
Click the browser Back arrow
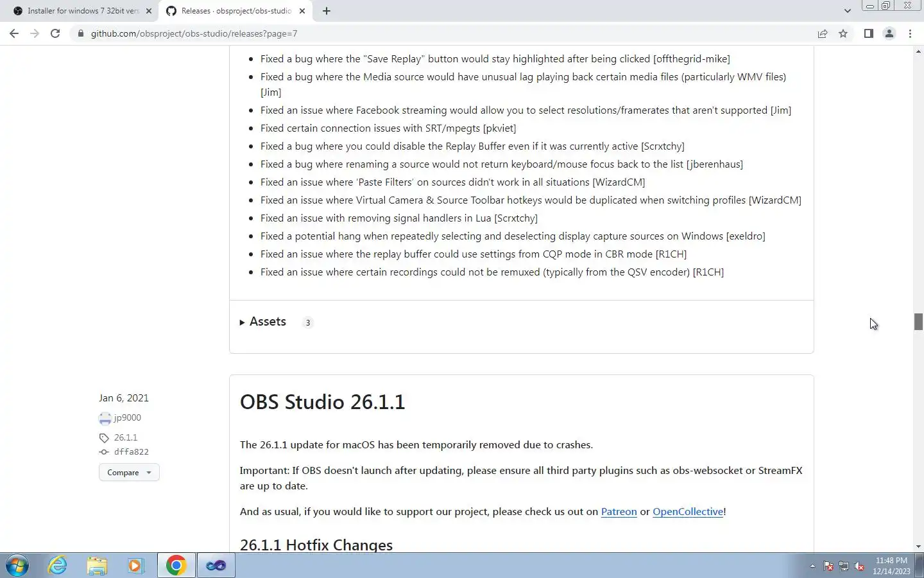point(14,33)
